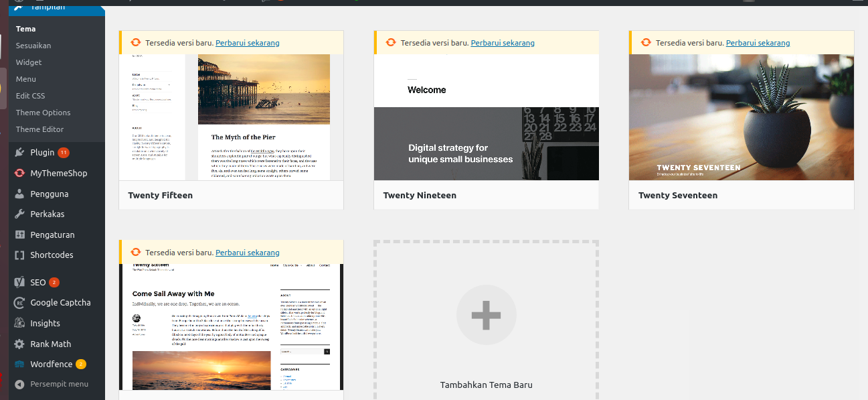Screen dimensions: 868x400
Task: Open the Edit CSS submenu item
Action: (x=31, y=96)
